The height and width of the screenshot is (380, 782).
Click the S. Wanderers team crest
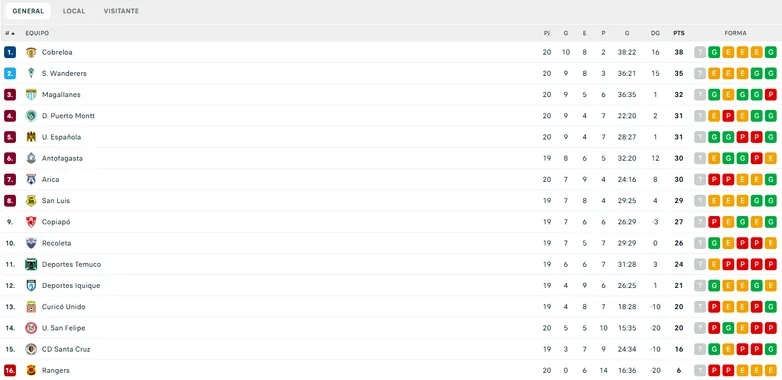pos(31,73)
